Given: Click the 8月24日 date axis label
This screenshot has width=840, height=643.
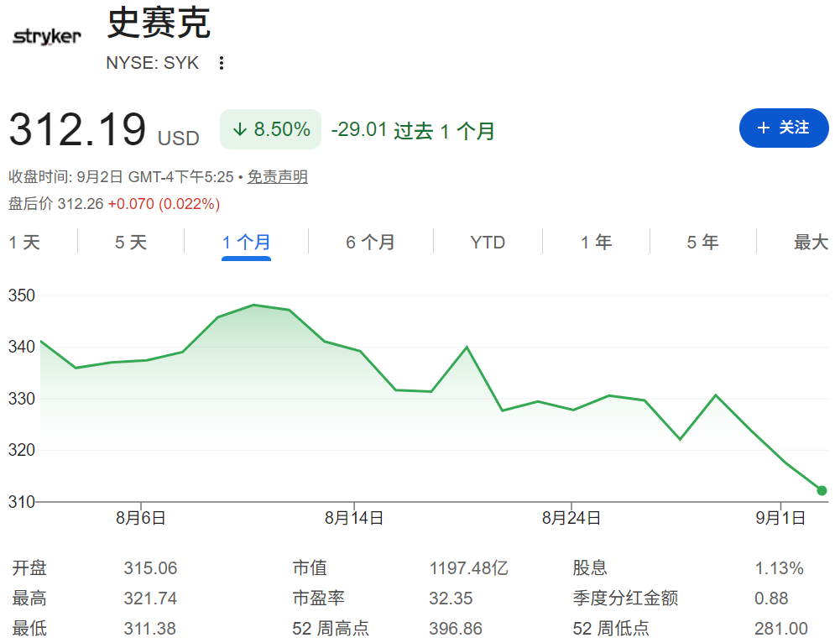Looking at the screenshot, I should coord(571,518).
